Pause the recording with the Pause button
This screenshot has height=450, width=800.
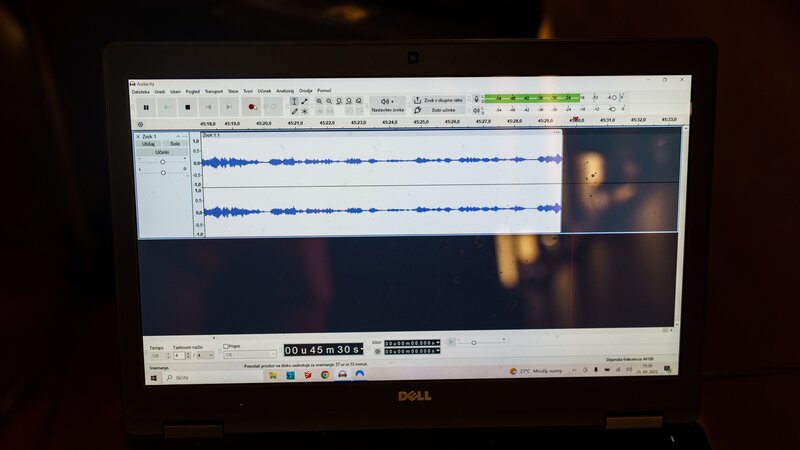click(x=146, y=107)
